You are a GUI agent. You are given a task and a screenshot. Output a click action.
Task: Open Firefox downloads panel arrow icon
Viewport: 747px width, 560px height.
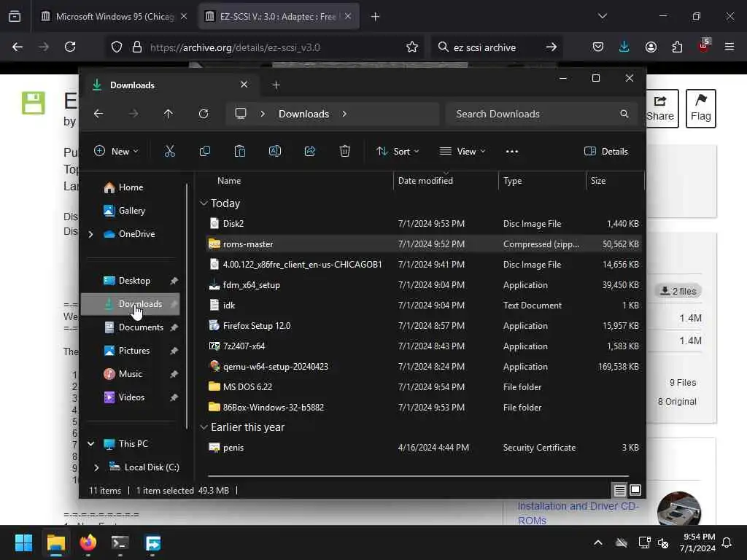click(x=624, y=47)
